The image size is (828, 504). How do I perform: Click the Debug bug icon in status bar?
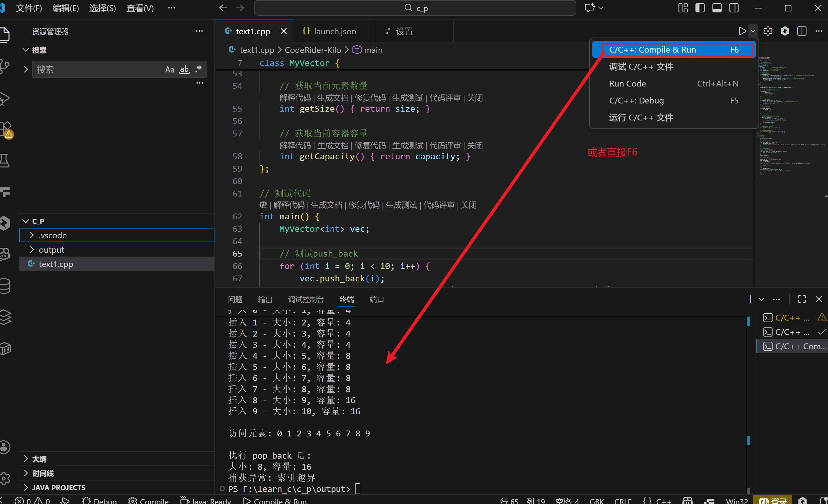pyautogui.click(x=87, y=501)
